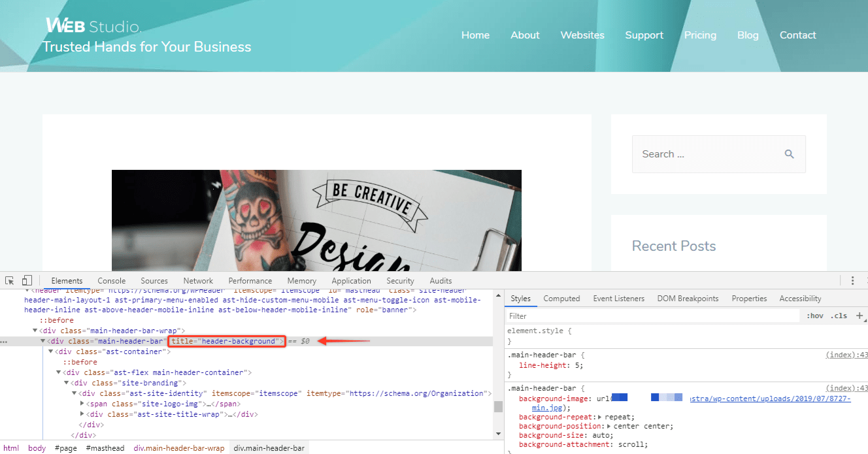Expand the site-logo-img span node
868x454 pixels.
[x=82, y=404]
